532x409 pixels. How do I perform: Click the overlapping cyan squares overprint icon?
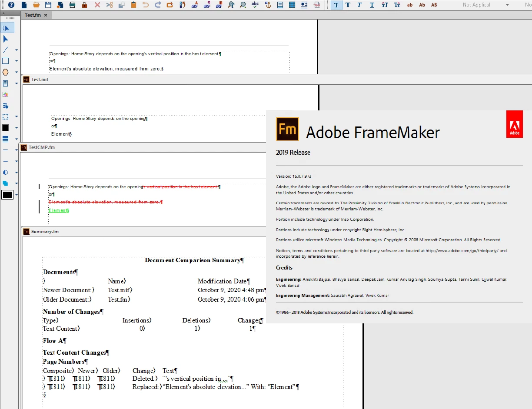6,183
